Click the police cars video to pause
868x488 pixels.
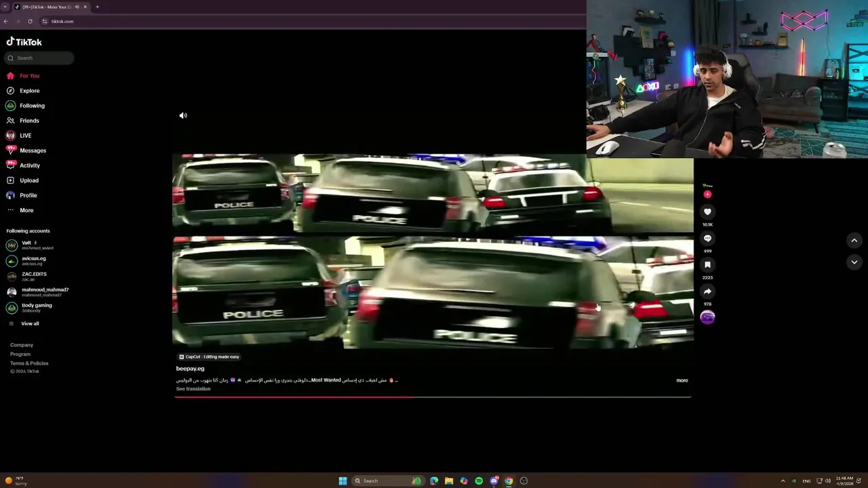(x=433, y=251)
